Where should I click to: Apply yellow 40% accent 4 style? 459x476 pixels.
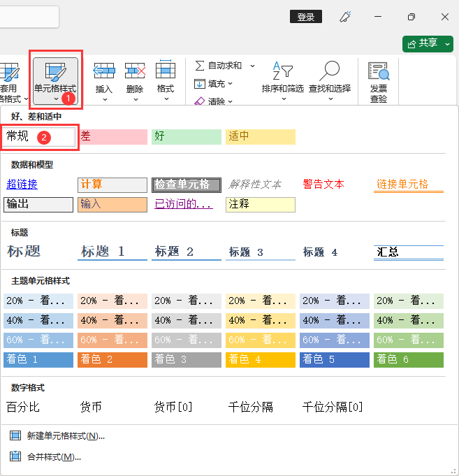(261, 321)
